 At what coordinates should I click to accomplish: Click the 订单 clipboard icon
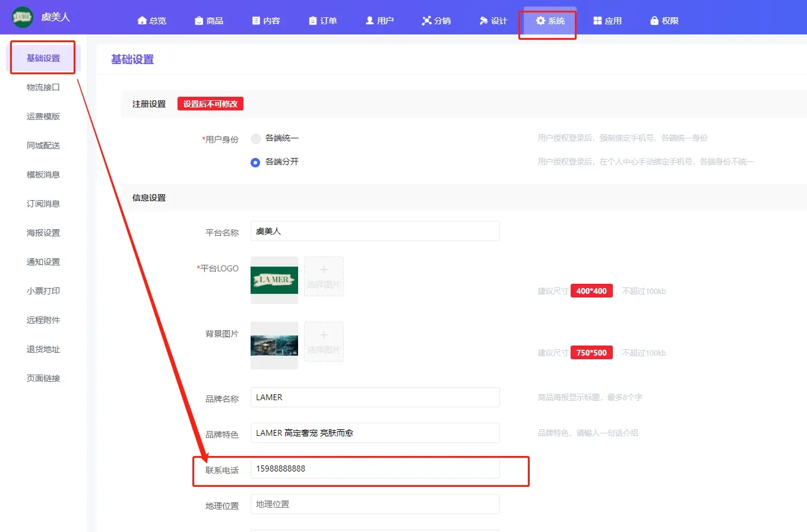(x=313, y=21)
